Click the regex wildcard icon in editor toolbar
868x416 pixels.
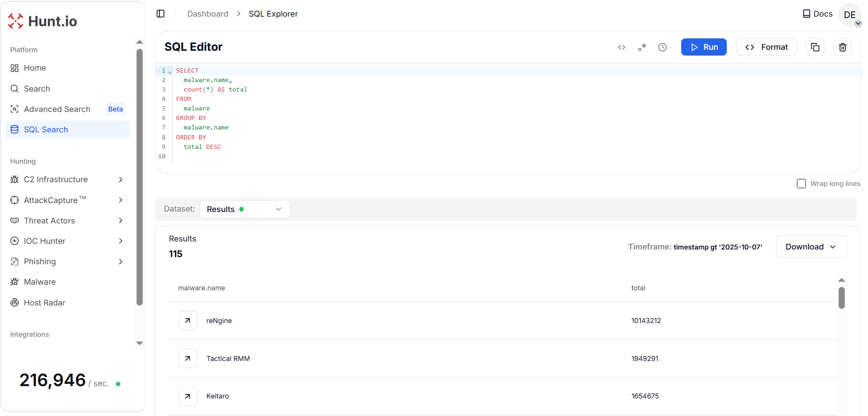coord(642,47)
